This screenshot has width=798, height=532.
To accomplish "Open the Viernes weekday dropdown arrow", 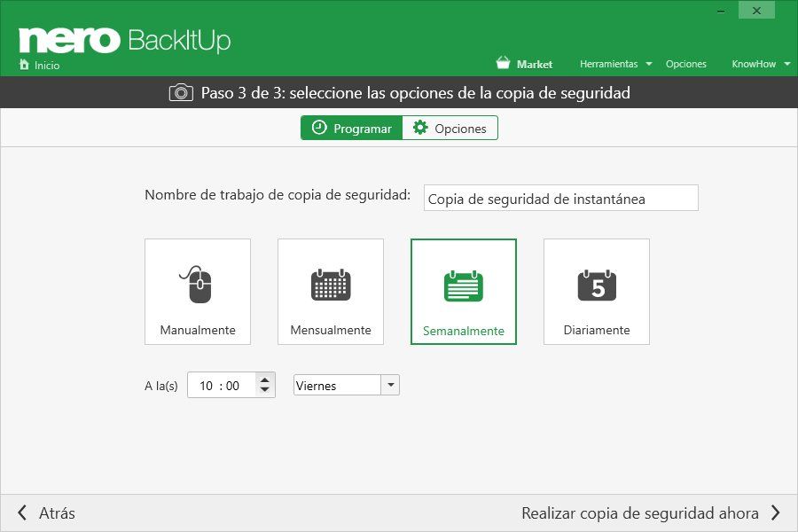I will (390, 385).
